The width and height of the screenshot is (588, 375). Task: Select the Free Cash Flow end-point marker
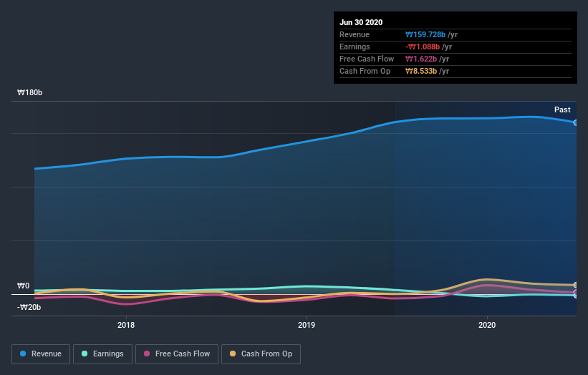(x=575, y=292)
